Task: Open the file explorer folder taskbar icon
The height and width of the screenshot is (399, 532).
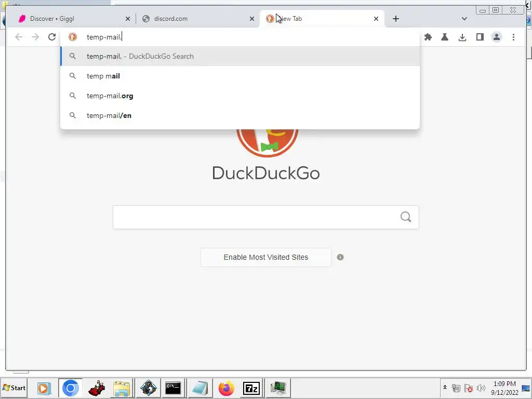Action: [x=122, y=388]
